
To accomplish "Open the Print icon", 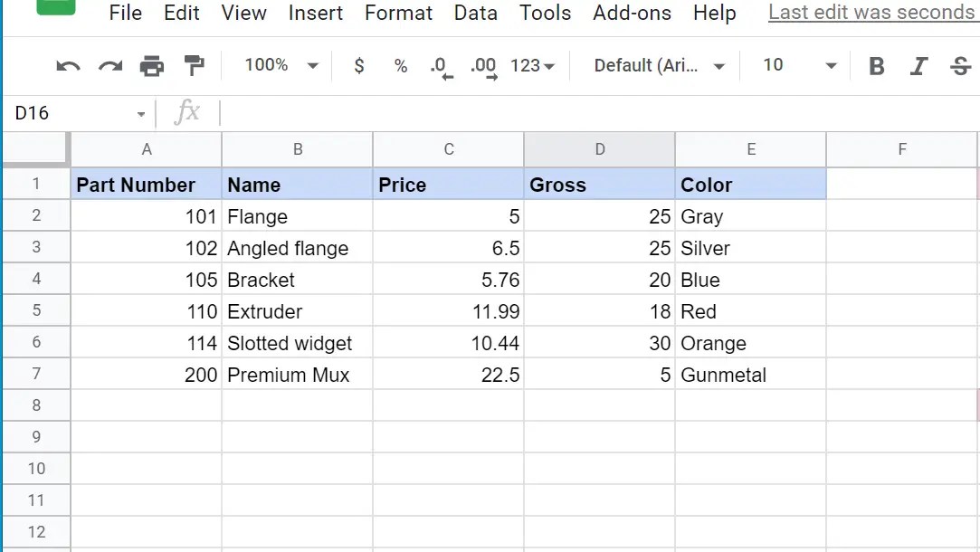I will coord(152,65).
